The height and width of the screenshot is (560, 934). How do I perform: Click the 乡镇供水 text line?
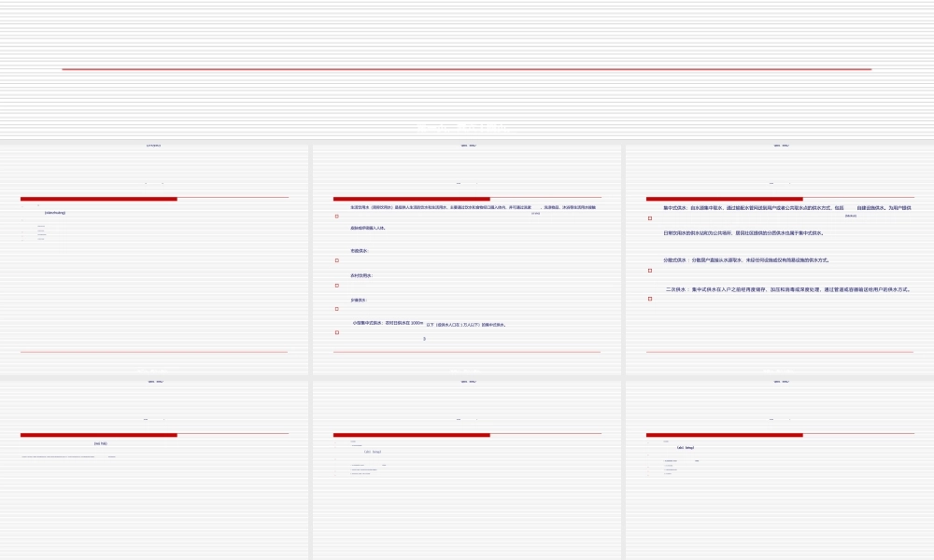click(x=360, y=301)
